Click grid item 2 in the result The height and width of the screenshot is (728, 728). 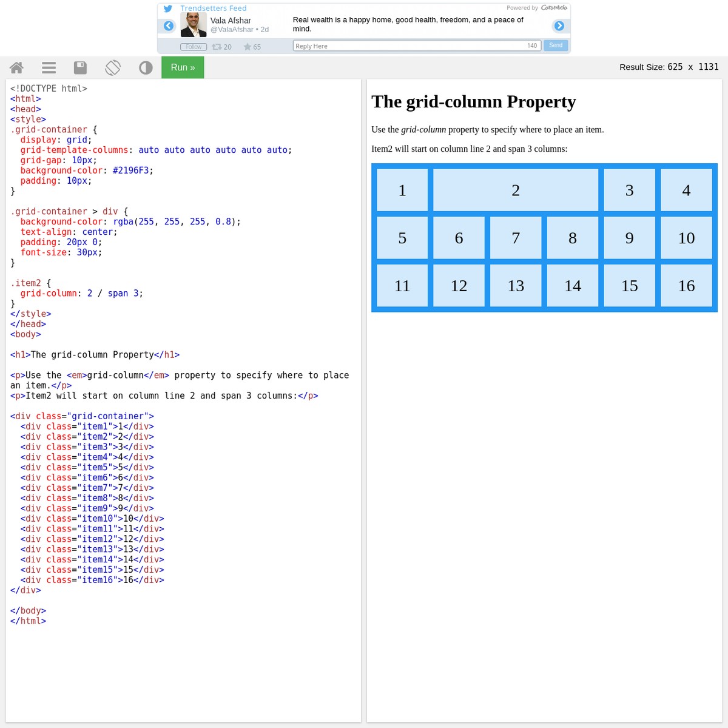pos(515,190)
